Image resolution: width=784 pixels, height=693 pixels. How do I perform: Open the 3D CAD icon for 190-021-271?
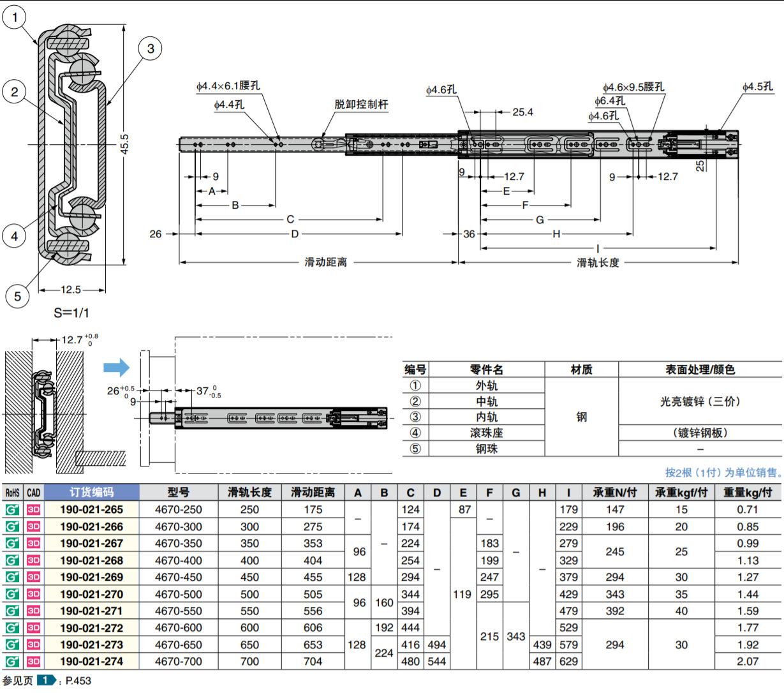pos(33,611)
